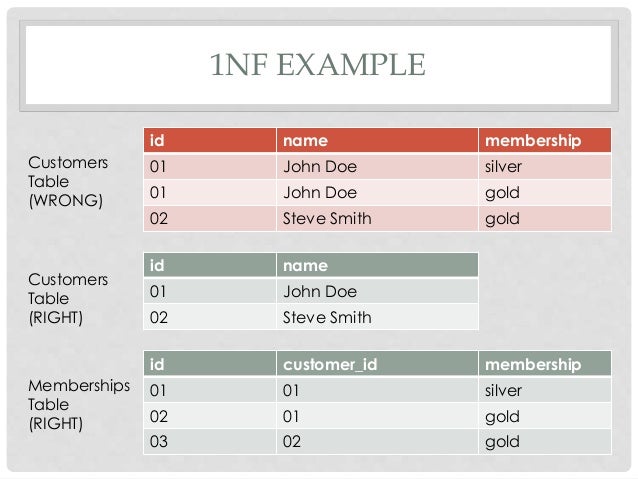This screenshot has height=479, width=638.
Task: Click the id '02' cell in the red table
Action: coord(210,219)
